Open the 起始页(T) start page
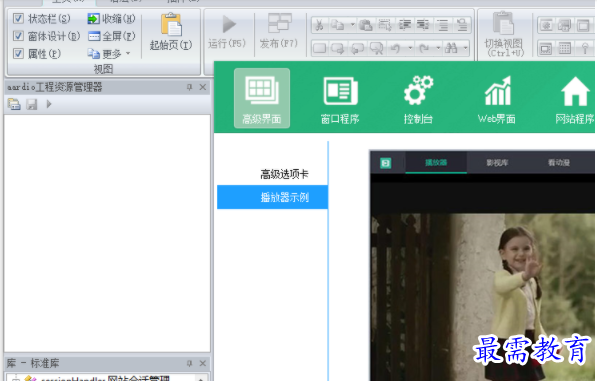597x381 pixels. tap(171, 32)
